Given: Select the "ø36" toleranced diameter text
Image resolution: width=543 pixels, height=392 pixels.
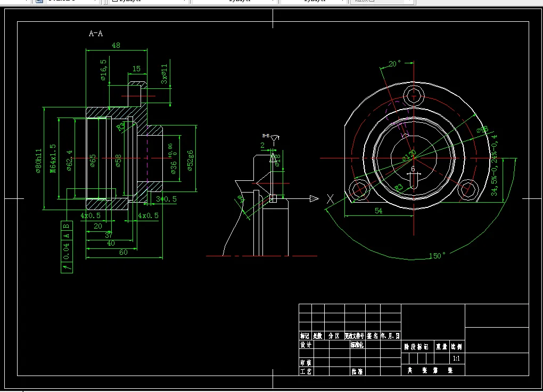Looking at the screenshot, I should (x=174, y=168).
